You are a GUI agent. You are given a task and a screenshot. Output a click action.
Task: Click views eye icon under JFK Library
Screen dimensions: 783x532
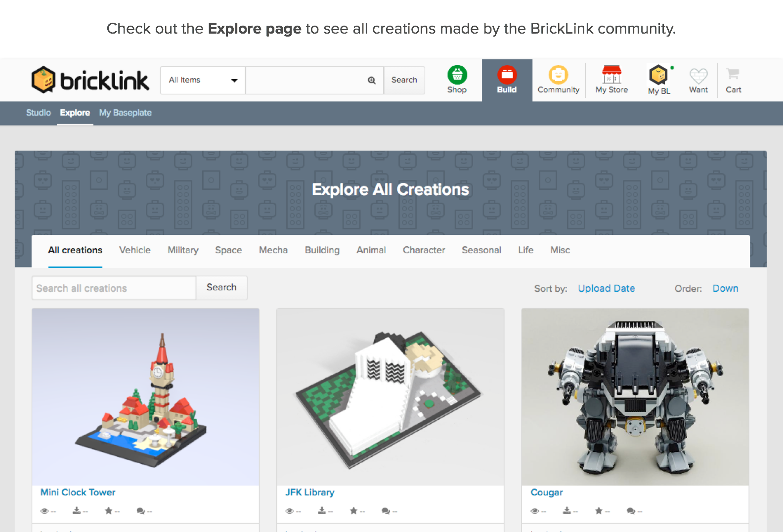[x=290, y=511]
